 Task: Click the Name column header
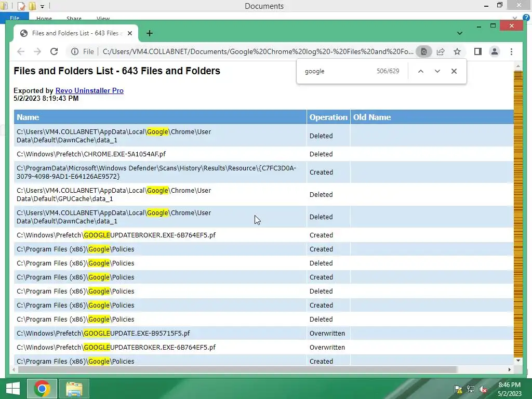coord(160,117)
